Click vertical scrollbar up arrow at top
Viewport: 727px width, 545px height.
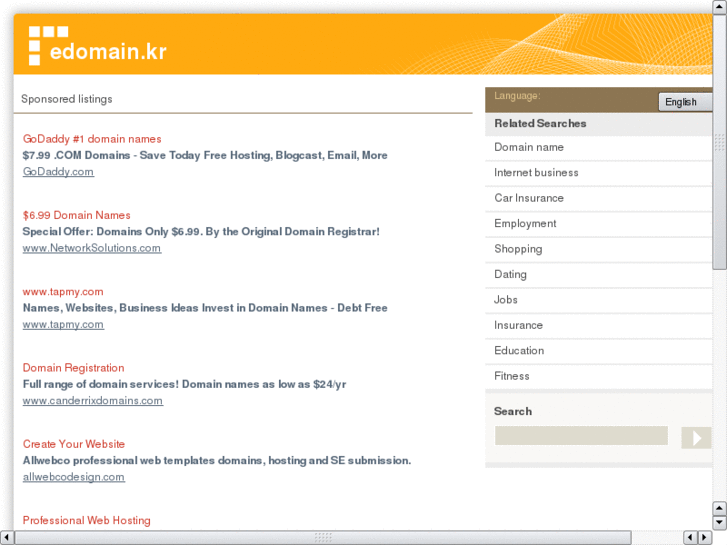[720, 7]
